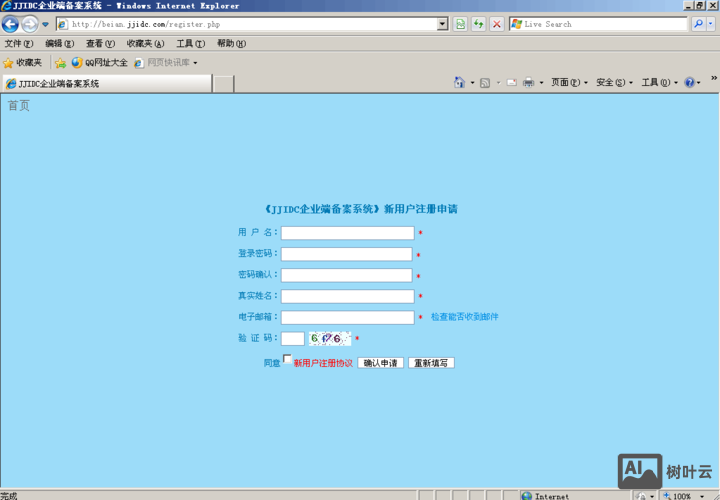Click the 重新填写 reset button

pyautogui.click(x=431, y=363)
